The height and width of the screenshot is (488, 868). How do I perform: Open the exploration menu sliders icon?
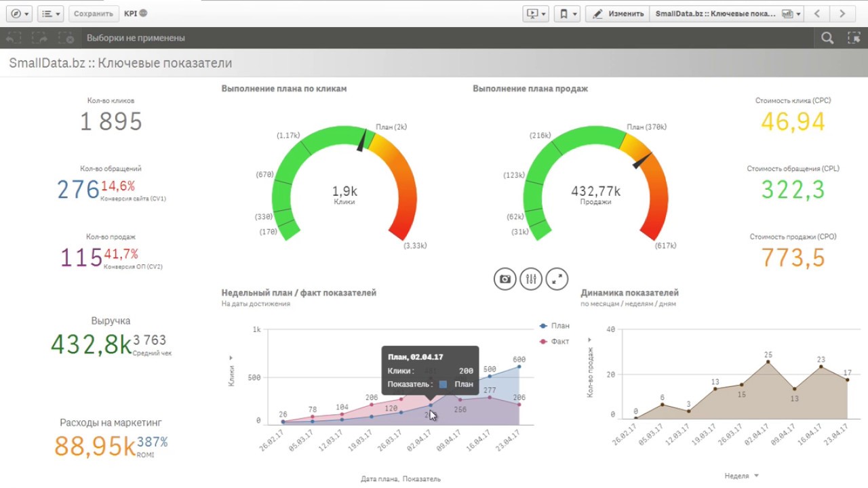(531, 279)
